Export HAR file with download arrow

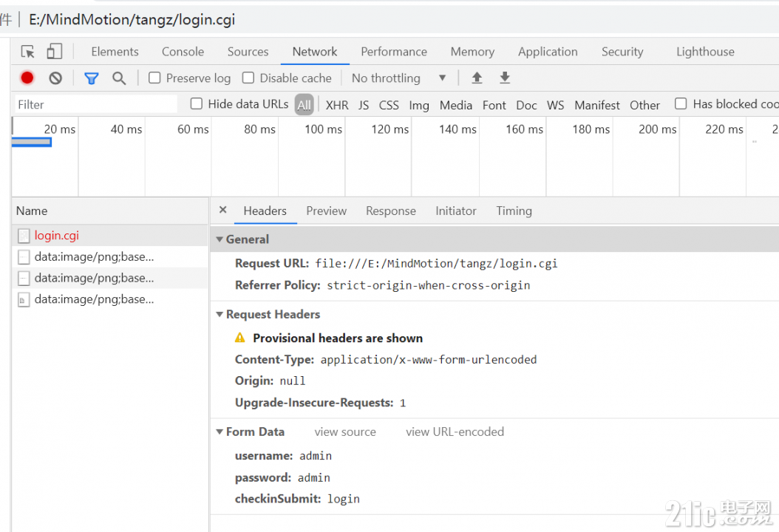pos(505,78)
